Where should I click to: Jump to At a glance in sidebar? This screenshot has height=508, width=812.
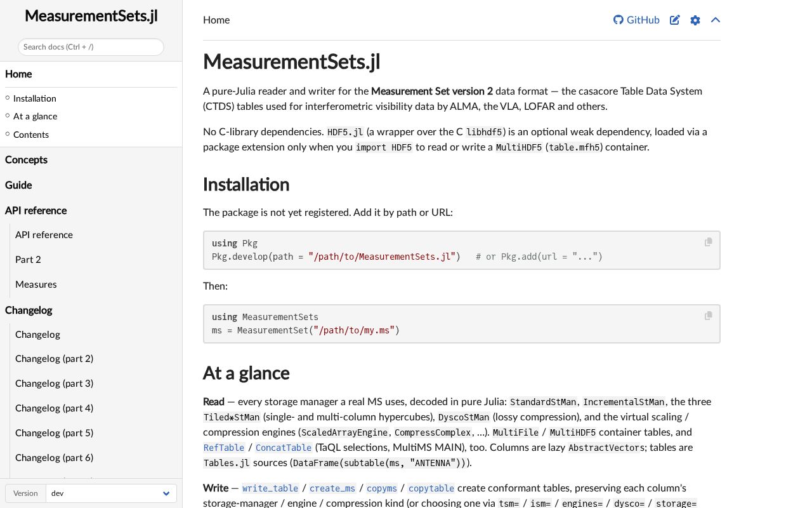point(35,116)
